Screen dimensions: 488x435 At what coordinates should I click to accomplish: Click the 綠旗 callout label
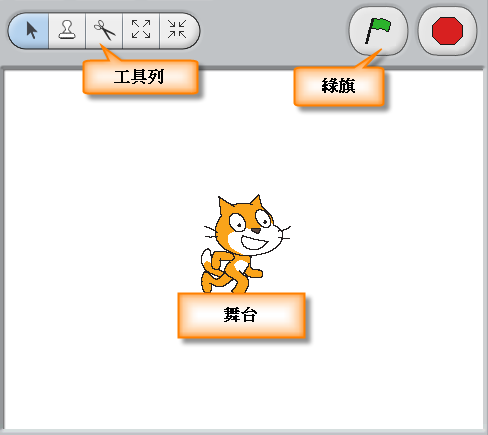(x=339, y=86)
